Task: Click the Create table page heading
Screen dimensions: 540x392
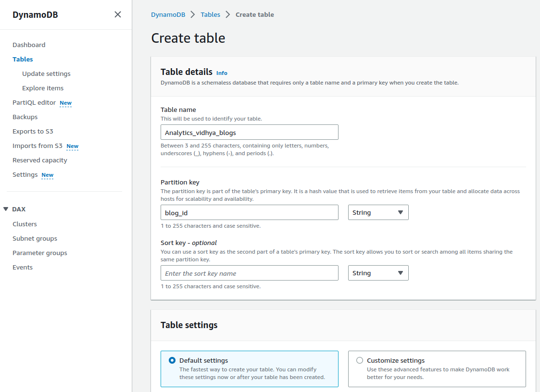Action: [188, 38]
